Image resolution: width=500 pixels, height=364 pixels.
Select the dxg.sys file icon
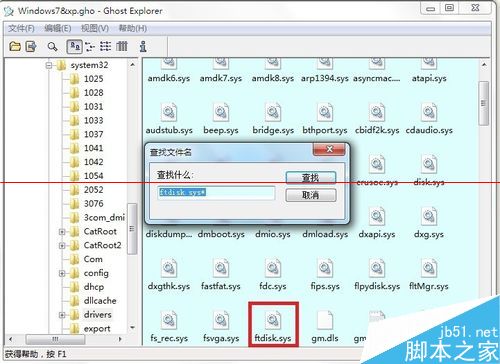coord(429,216)
